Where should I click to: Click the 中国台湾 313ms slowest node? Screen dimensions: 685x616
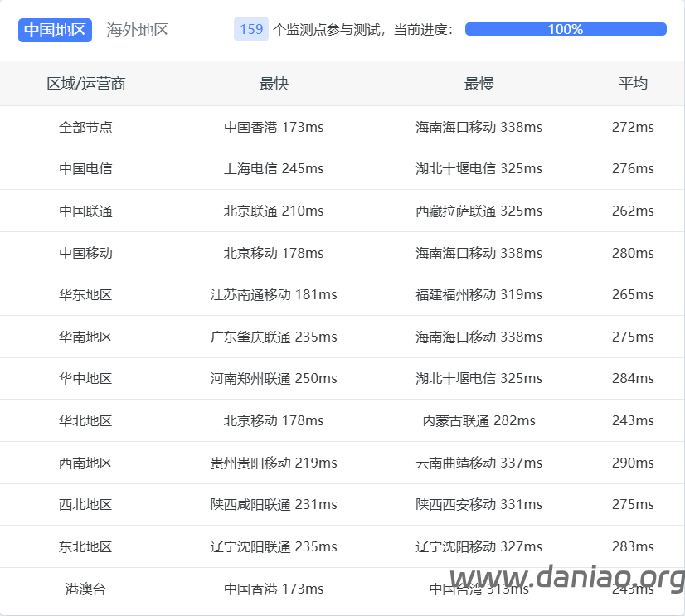[481, 589]
